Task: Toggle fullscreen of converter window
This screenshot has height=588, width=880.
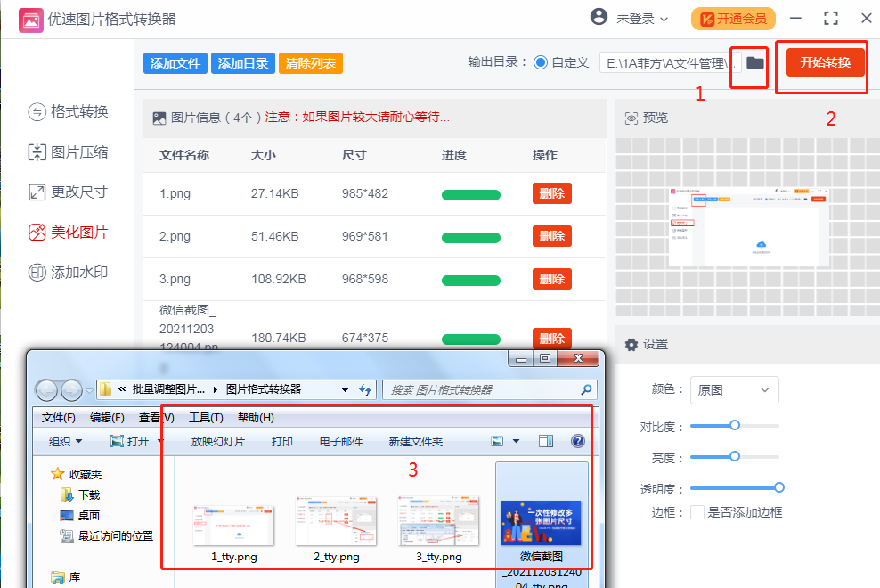Action: (x=831, y=19)
